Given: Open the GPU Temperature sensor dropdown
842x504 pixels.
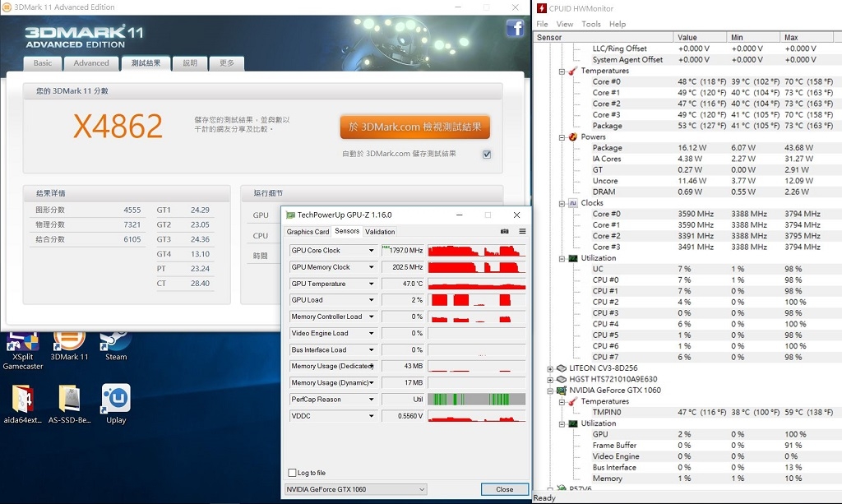Looking at the screenshot, I should pos(371,284).
